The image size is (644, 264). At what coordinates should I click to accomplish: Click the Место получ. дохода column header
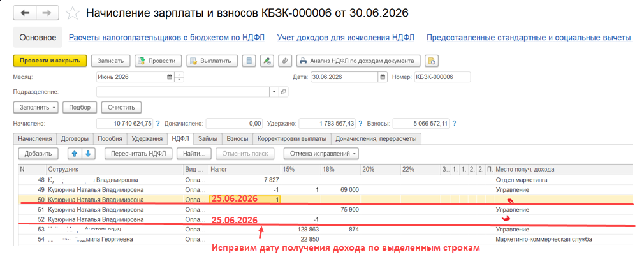[x=562, y=169]
